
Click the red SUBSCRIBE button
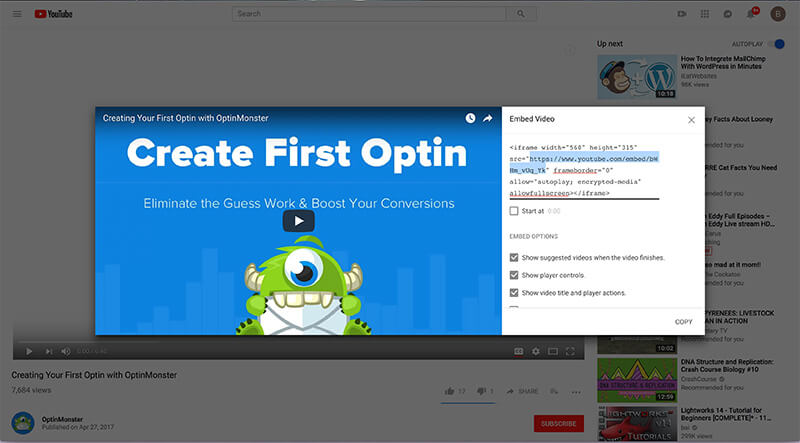tap(559, 424)
